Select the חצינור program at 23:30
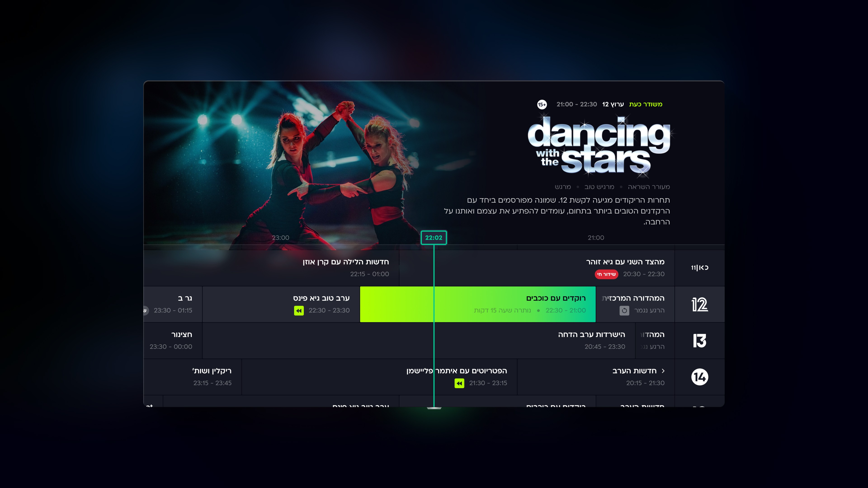Image resolution: width=868 pixels, height=488 pixels. [173, 341]
